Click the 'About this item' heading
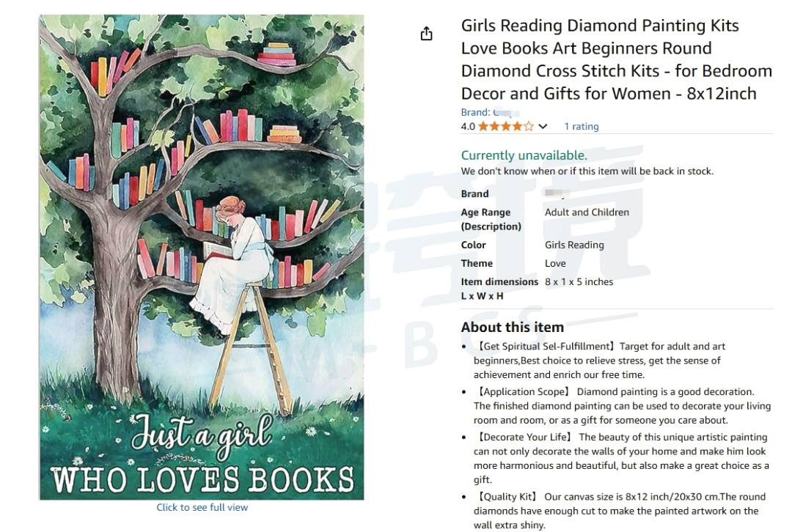The height and width of the screenshot is (532, 792). click(x=512, y=327)
